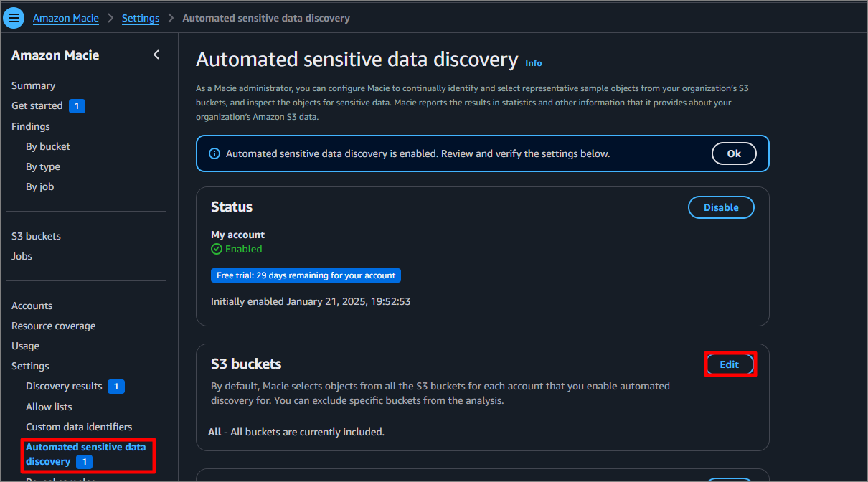Viewport: 868px width, 482px height.
Task: Go to Settings breadcrumb link
Action: coord(141,18)
